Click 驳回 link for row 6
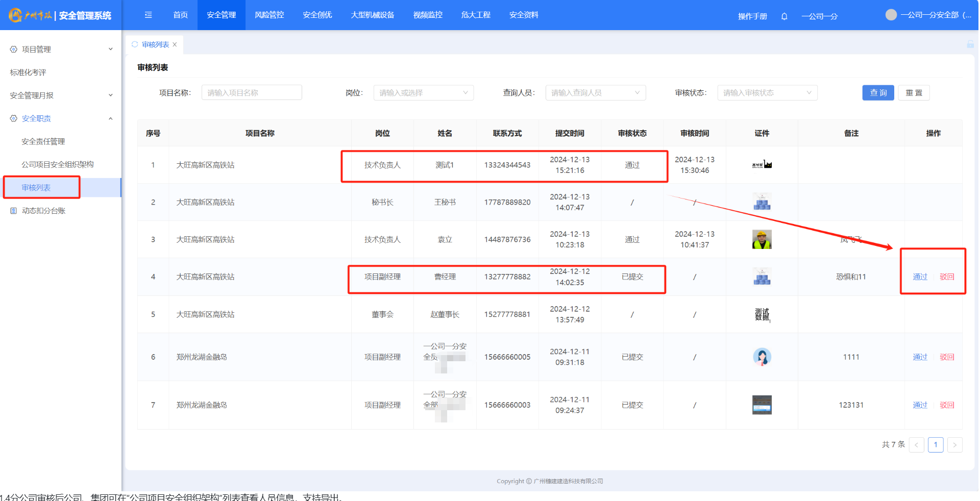 (x=947, y=357)
